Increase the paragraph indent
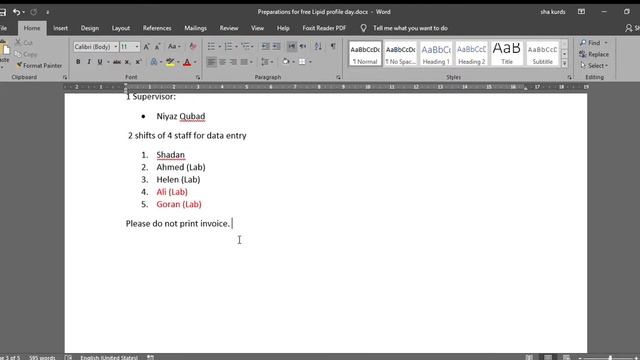This screenshot has width=640, height=360. point(276,47)
